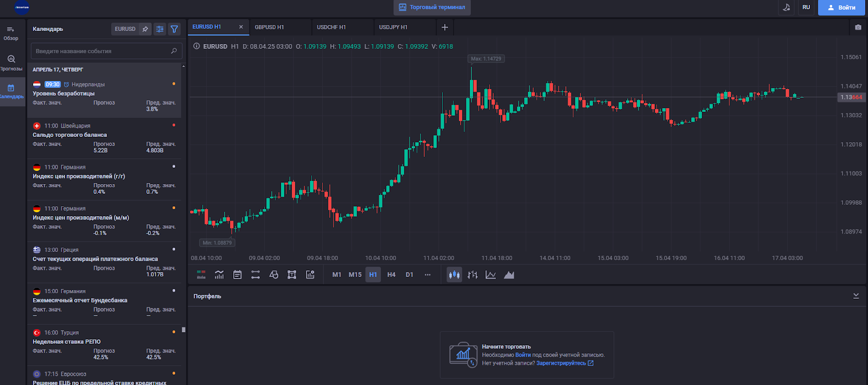Close the EURUSD H1 tab

[241, 27]
